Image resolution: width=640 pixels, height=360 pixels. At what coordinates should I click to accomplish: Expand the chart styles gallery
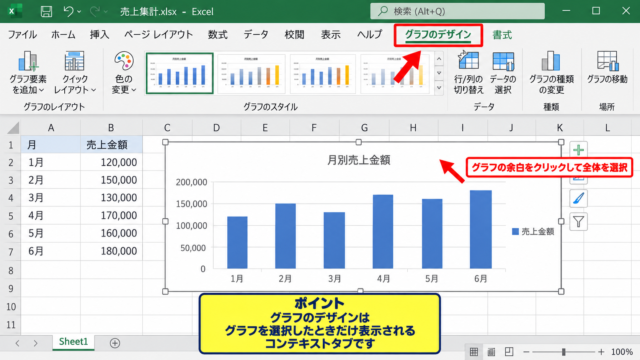(439, 87)
